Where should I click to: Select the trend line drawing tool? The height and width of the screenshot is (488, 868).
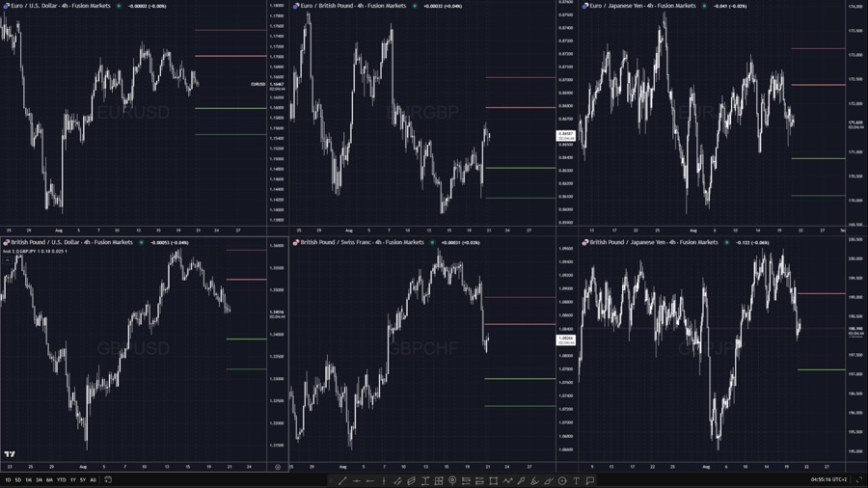click(342, 480)
